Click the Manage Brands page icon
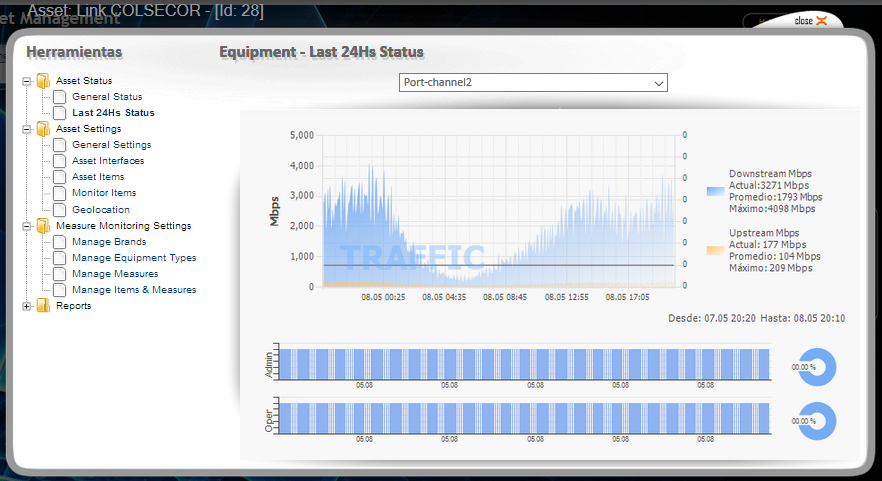Image resolution: width=882 pixels, height=481 pixels. [60, 242]
